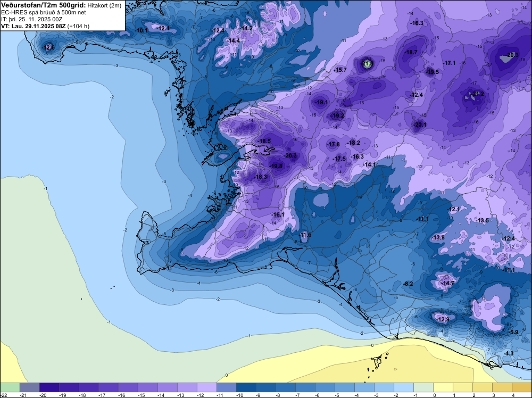Click the 'IT: þri. 25. 11. 2025 00Z' line

click(x=32, y=19)
